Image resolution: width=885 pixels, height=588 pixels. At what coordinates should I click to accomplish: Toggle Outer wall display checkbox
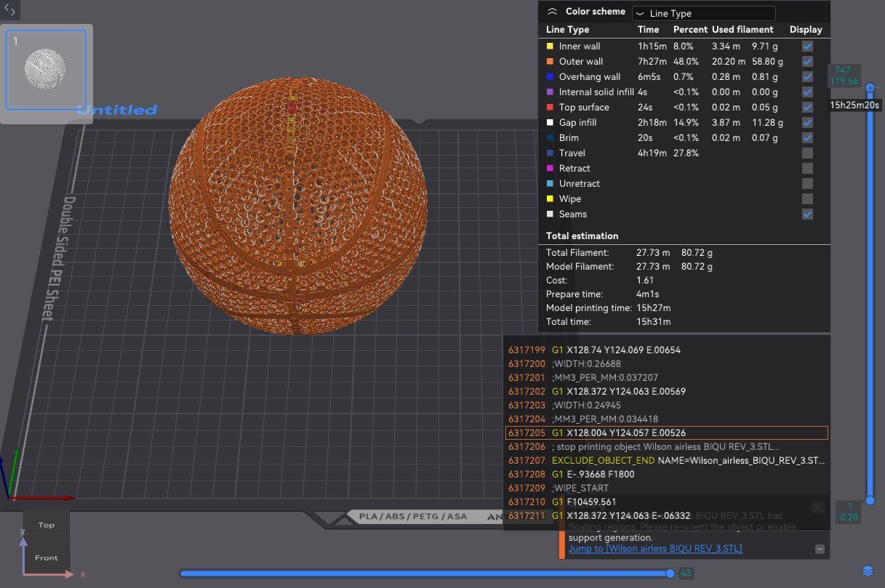tap(807, 61)
